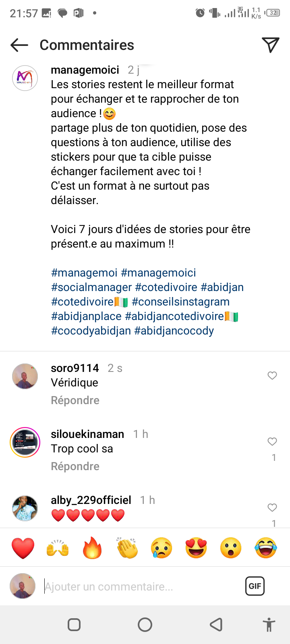Like soro9114's comment with heart
Screen dimensions: 290x644
(272, 376)
